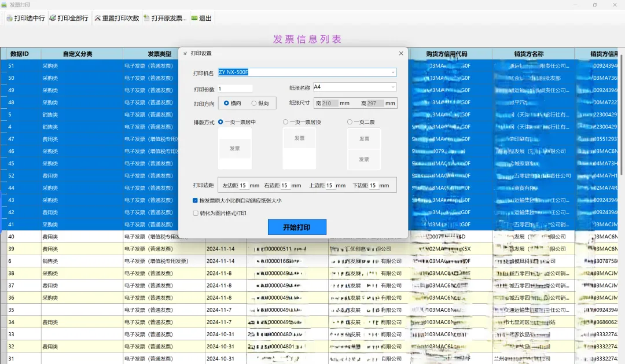Click the 打印设置 dialog title icon
The width and height of the screenshot is (625, 364).
point(185,53)
